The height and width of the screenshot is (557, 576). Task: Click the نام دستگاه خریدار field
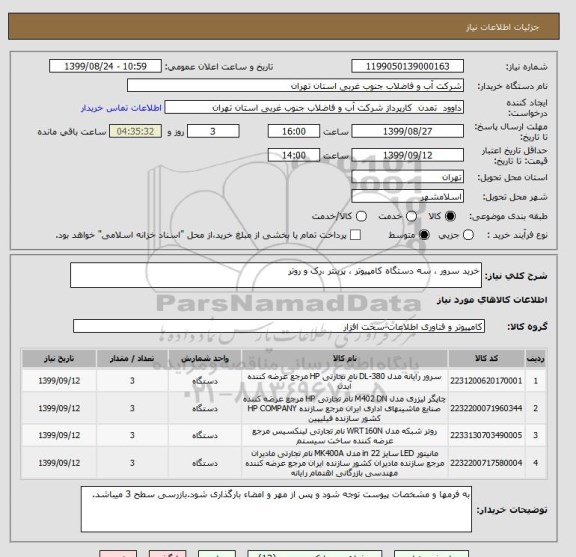(x=295, y=86)
